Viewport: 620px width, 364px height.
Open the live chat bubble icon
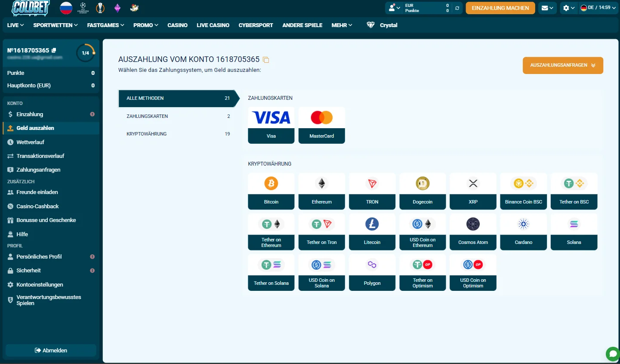coord(612,354)
